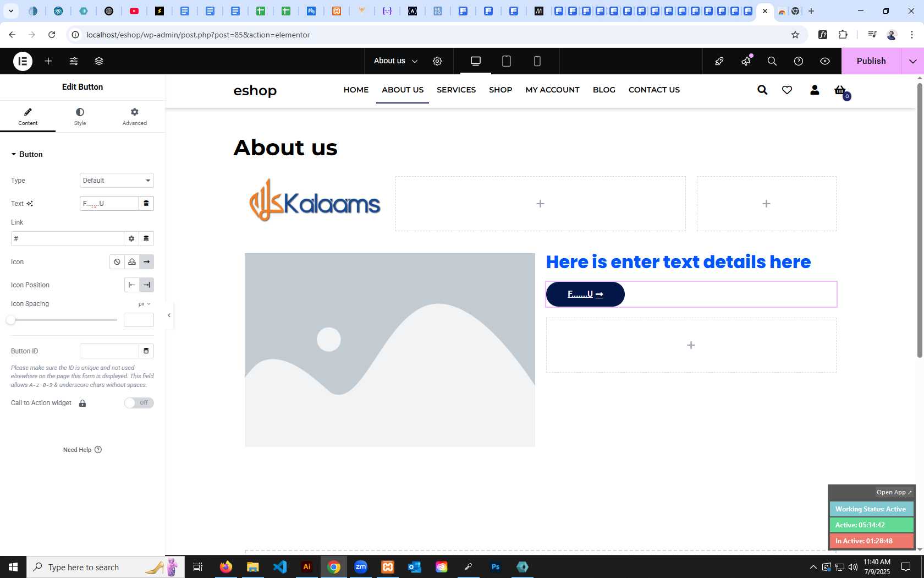Click the AI sparkle icon beside Text
This screenshot has width=924, height=578.
(30, 204)
